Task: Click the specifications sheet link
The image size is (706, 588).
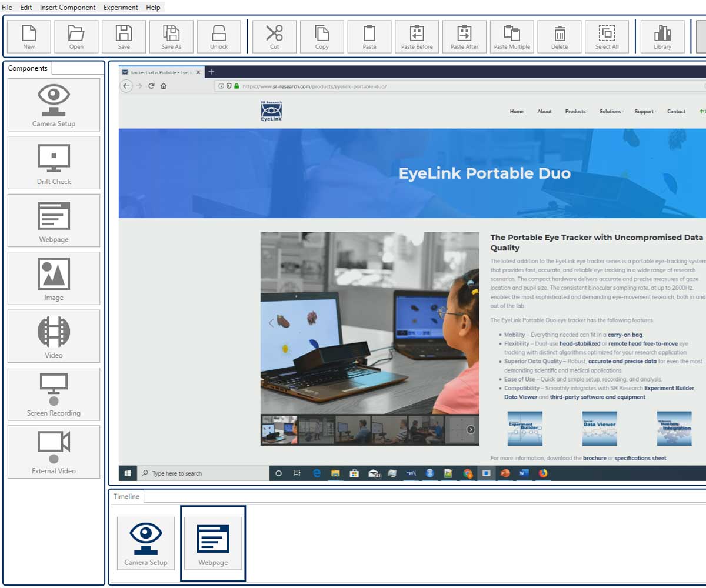Action: click(641, 458)
